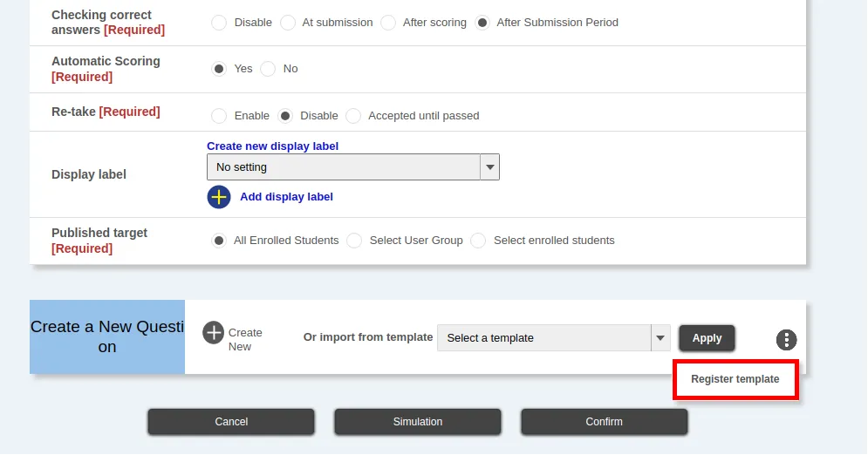The width and height of the screenshot is (868, 455).
Task: Click the Create New plus icon
Action: coord(214,333)
